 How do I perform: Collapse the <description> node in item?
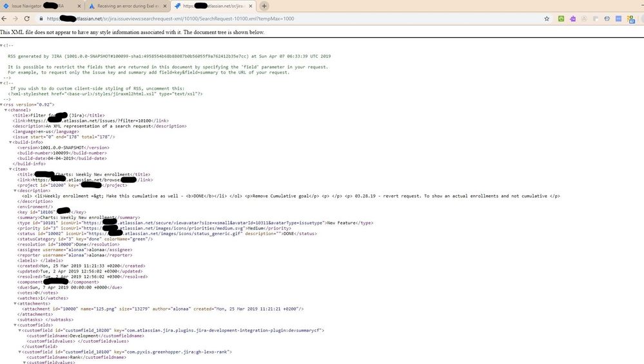point(15,191)
